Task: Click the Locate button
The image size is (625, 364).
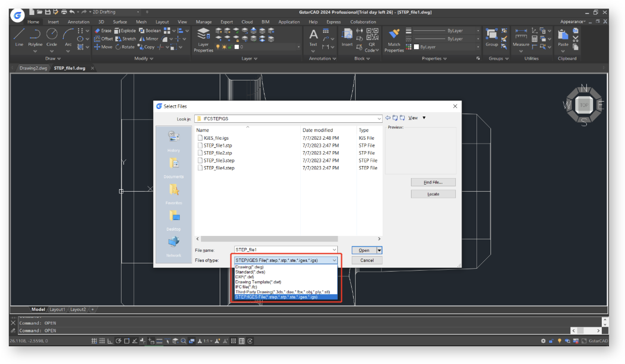Action: point(433,194)
